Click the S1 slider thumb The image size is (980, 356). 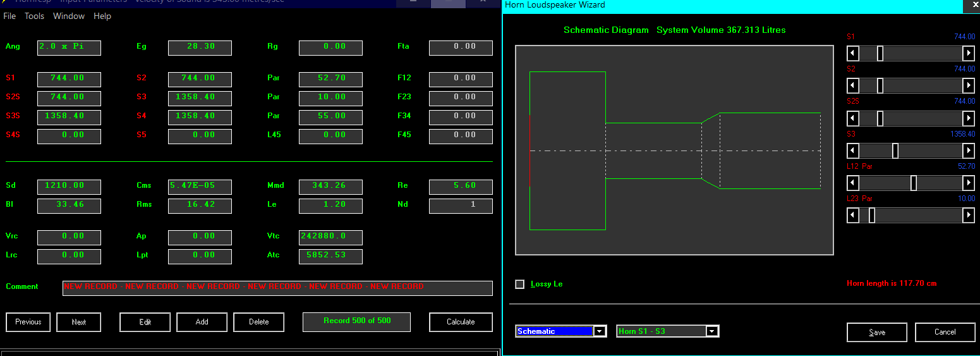pyautogui.click(x=880, y=54)
